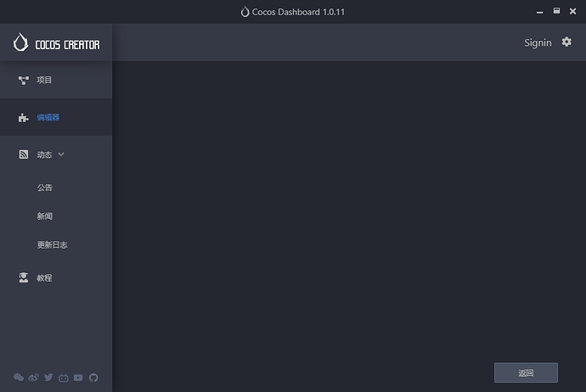The height and width of the screenshot is (392, 586).
Task: Open the Weibo social icon
Action: pyautogui.click(x=34, y=378)
